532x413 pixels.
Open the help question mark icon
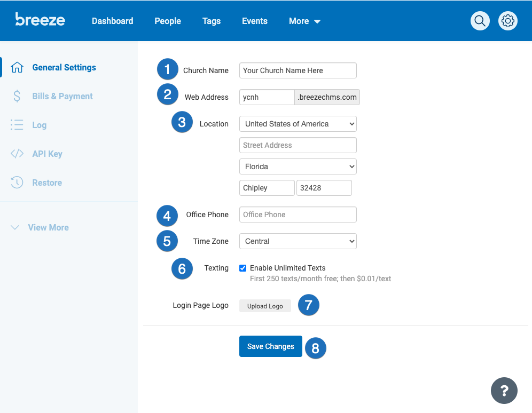(504, 391)
